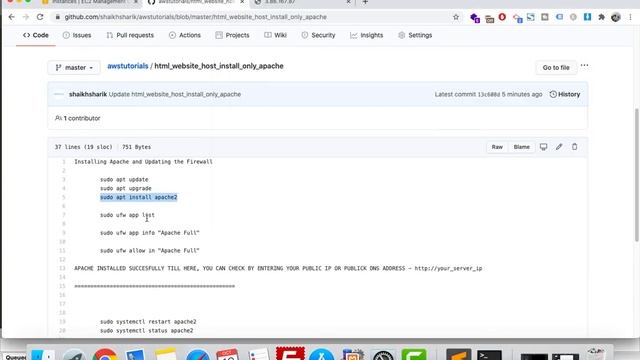
Task: Click the highlighted 'sudo apt install apache2' line
Action: point(139,197)
